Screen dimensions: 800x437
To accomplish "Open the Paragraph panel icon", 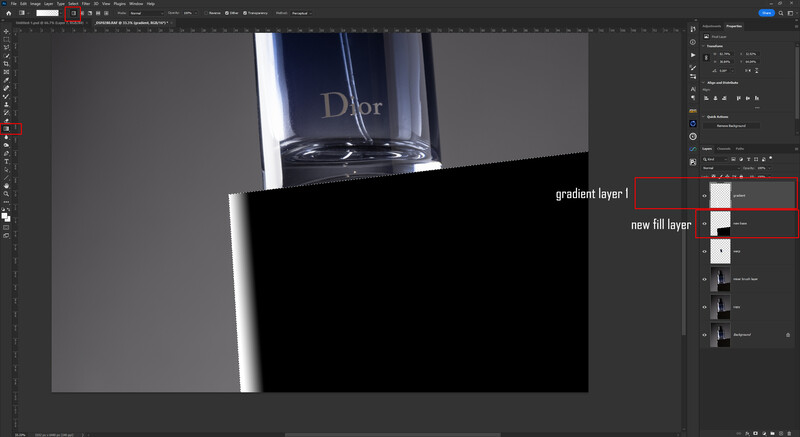I will [x=693, y=97].
